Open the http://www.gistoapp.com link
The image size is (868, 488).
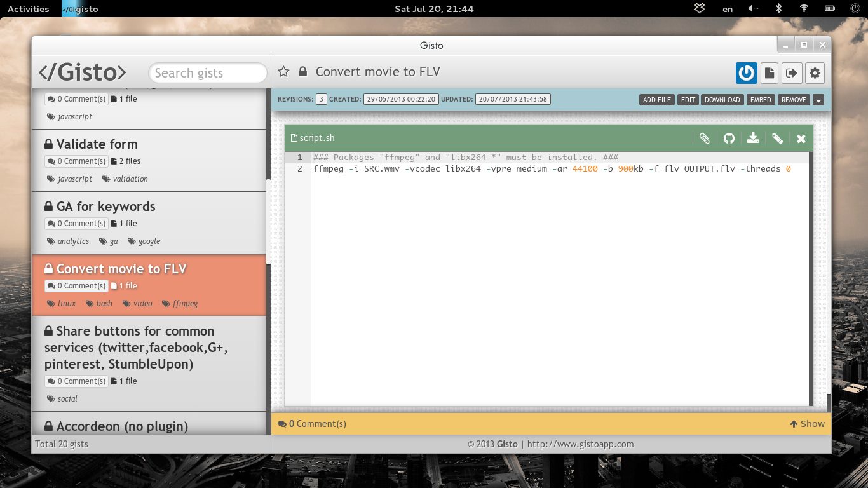tap(580, 444)
